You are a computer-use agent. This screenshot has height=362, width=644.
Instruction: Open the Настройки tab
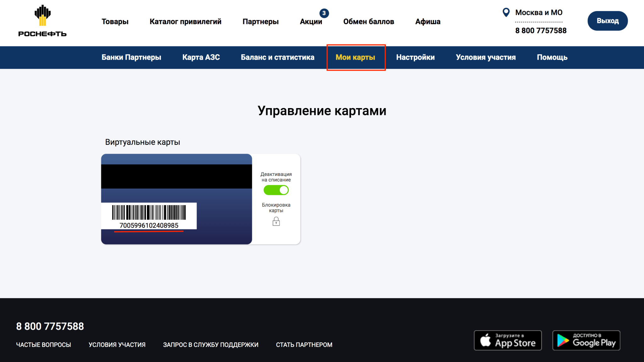pos(415,57)
